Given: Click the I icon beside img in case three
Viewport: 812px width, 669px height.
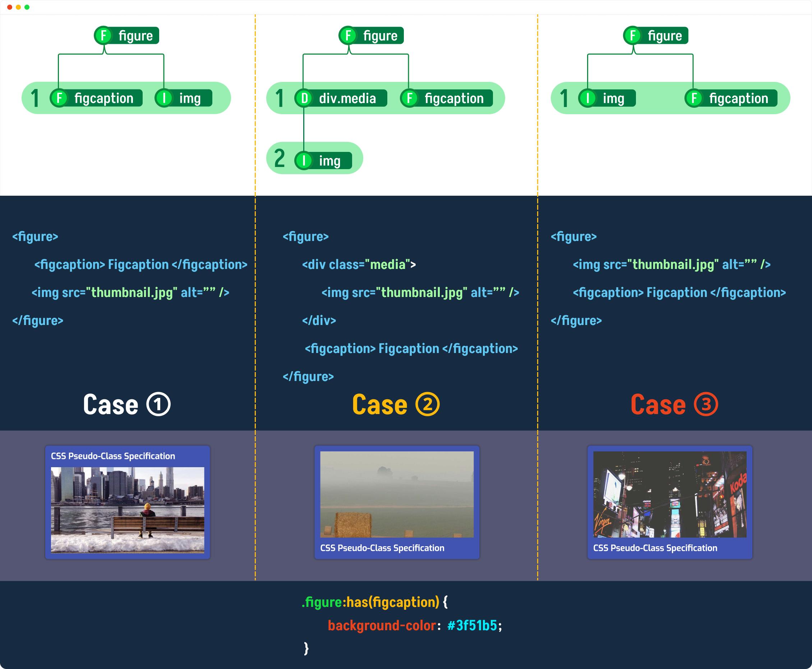Looking at the screenshot, I should (587, 98).
